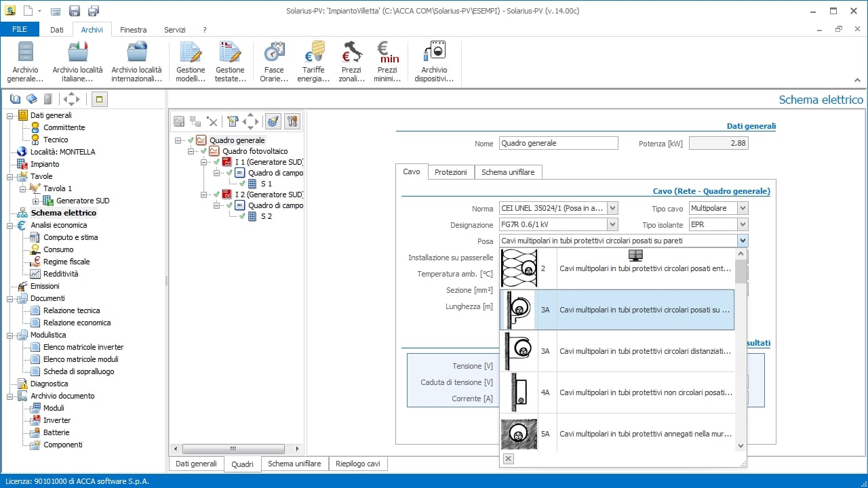Click the edit/properties pencil icon above the quadro tree
Screen dimensions: 868x488
233,121
